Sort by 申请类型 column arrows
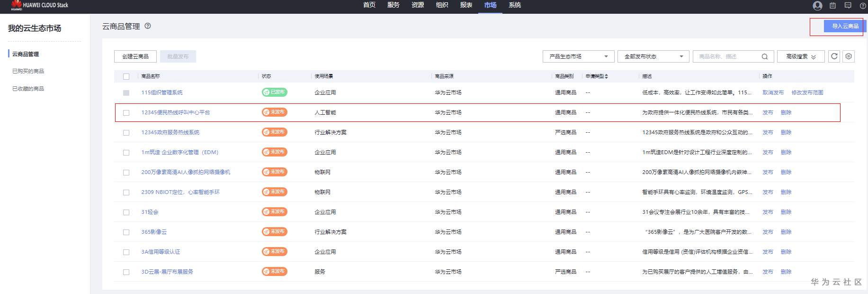The height and width of the screenshot is (294, 868). (606, 76)
